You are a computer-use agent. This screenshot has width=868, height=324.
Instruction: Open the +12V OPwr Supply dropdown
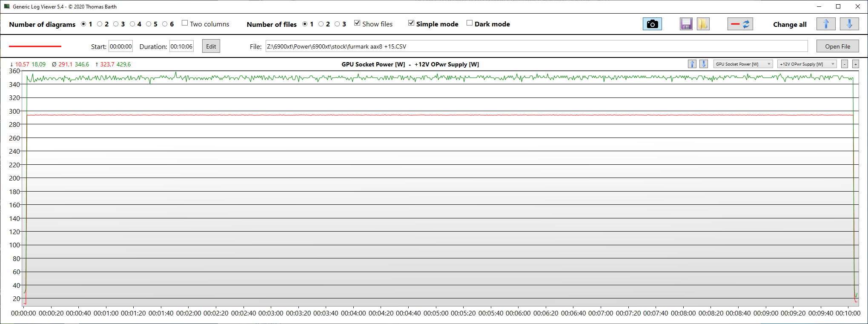point(807,64)
